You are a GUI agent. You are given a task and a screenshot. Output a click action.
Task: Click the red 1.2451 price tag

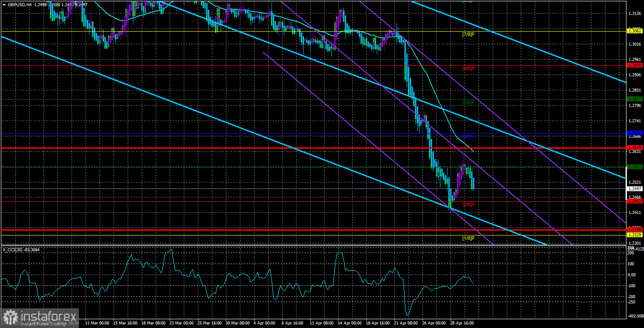634,201
